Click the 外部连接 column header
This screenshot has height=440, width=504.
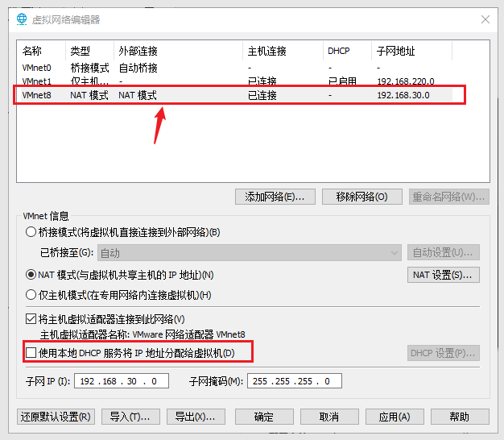(179, 51)
